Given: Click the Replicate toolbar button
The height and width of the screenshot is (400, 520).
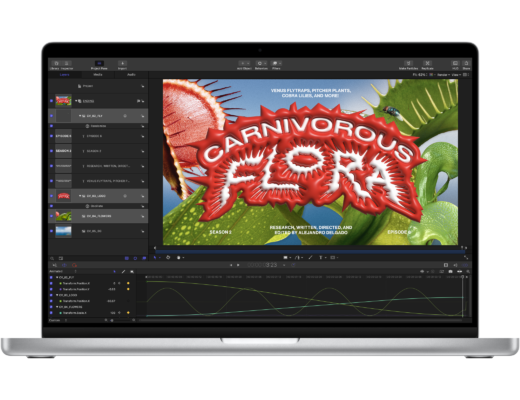Looking at the screenshot, I should (x=427, y=63).
